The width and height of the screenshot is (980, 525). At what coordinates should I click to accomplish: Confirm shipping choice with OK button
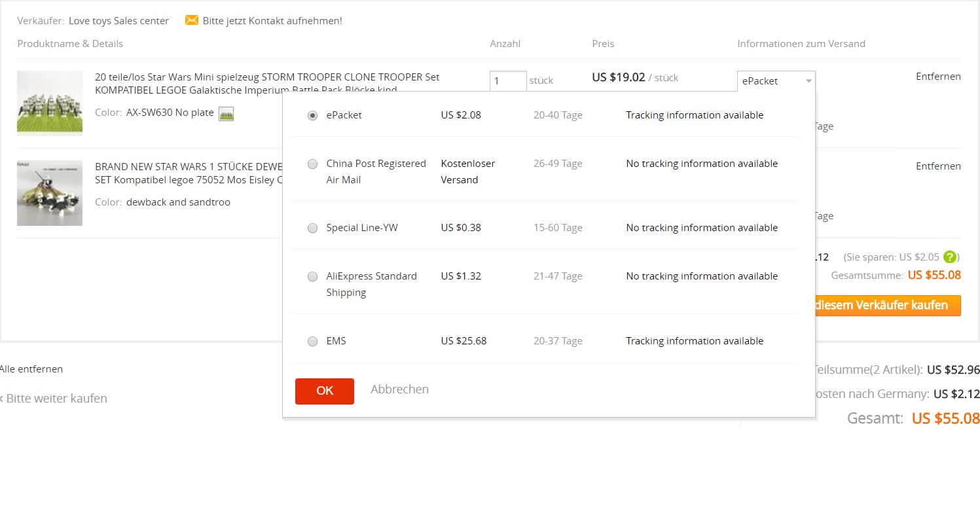[325, 391]
